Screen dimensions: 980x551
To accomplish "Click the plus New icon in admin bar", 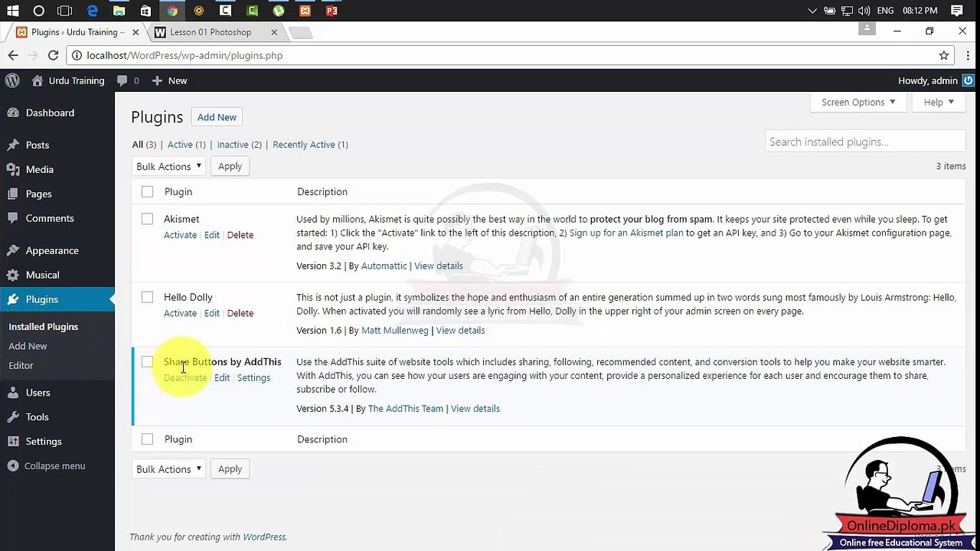I will (x=157, y=80).
